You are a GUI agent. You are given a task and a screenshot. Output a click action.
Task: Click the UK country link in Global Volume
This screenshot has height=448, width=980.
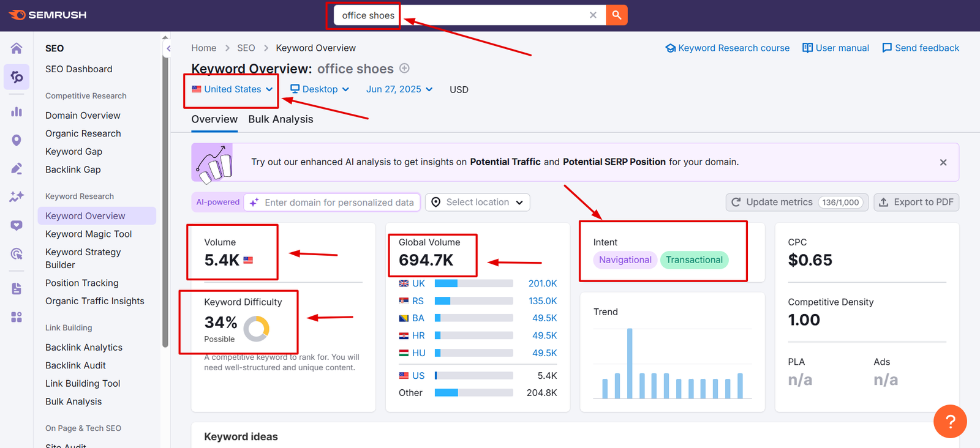point(418,283)
